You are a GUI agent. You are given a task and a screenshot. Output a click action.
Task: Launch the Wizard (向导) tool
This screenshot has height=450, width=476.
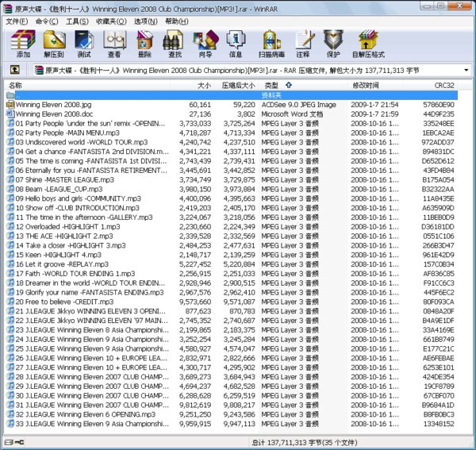click(x=205, y=44)
